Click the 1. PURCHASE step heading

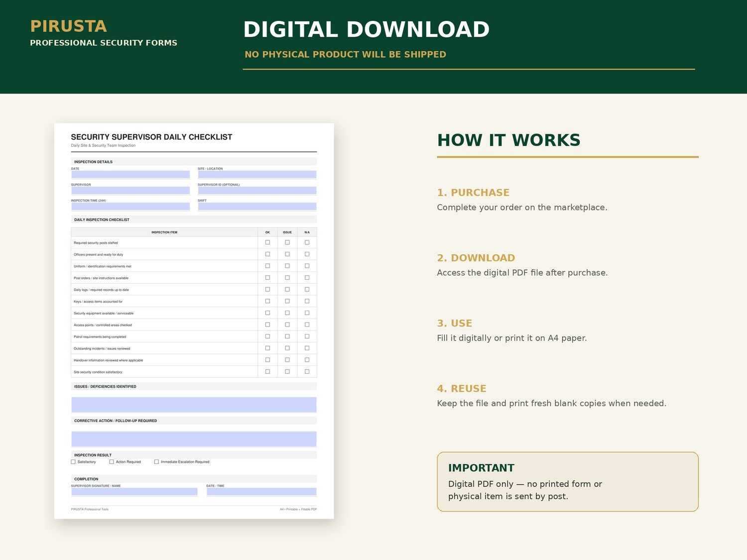pyautogui.click(x=473, y=193)
